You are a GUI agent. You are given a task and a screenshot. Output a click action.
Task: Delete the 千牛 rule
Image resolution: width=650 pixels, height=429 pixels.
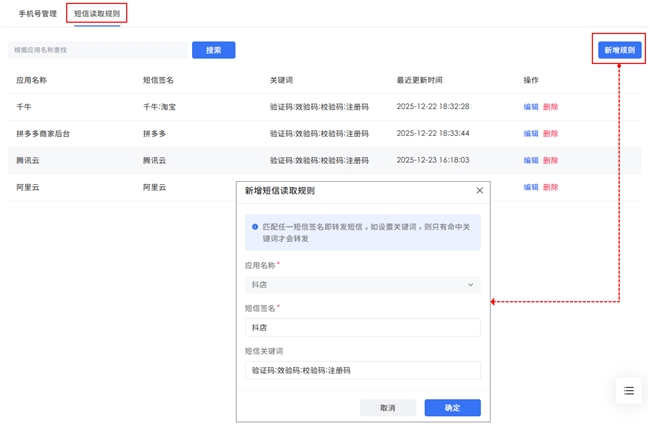(x=550, y=107)
